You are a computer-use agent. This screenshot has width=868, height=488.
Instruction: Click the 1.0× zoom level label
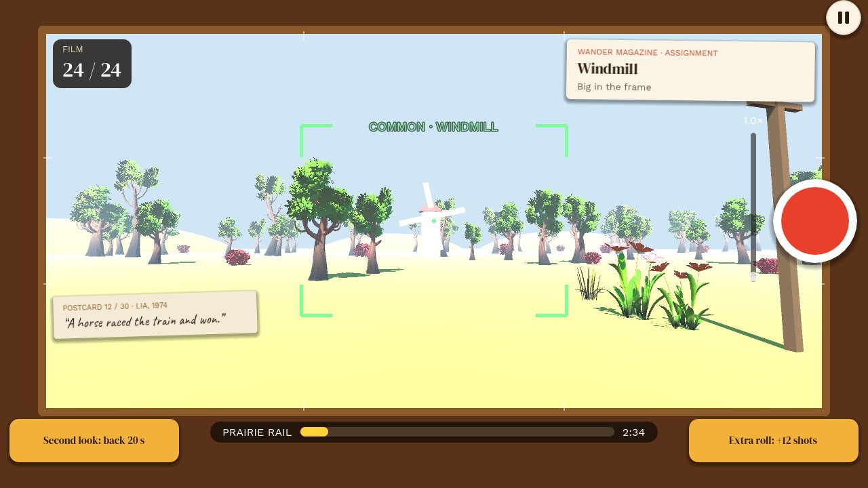[753, 121]
